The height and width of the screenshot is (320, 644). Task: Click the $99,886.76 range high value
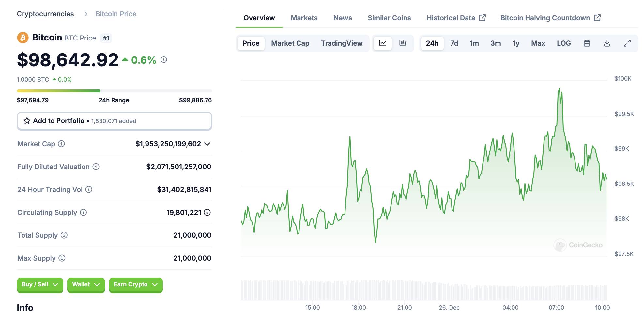pos(195,100)
